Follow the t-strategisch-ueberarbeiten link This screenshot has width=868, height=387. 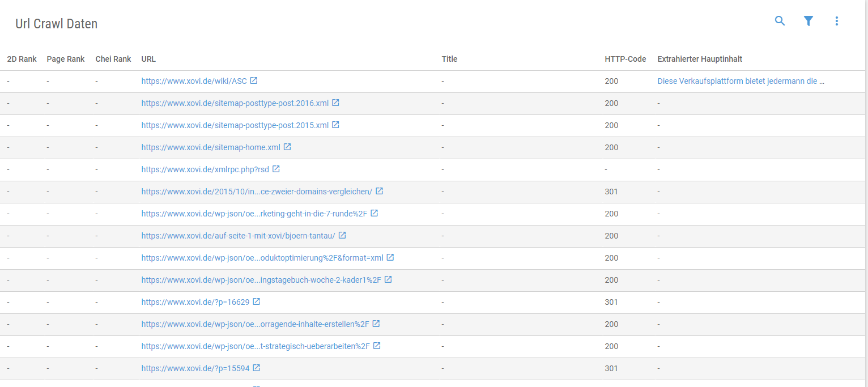[x=256, y=346]
